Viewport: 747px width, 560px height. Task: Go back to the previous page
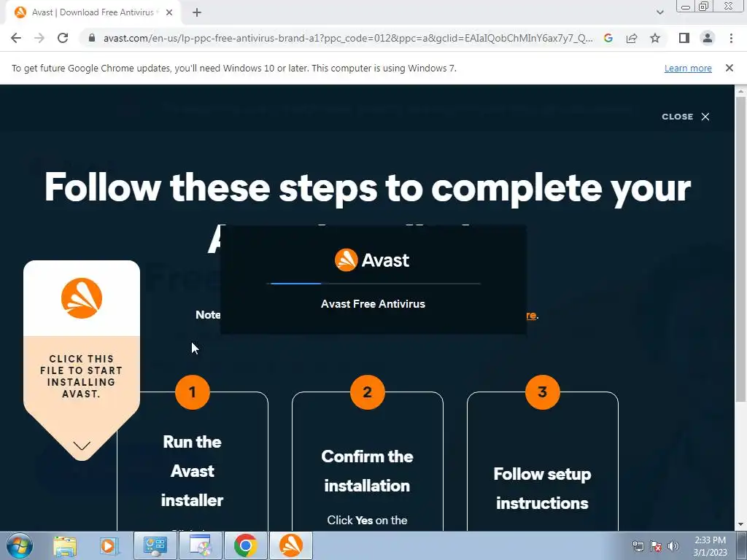click(x=16, y=38)
